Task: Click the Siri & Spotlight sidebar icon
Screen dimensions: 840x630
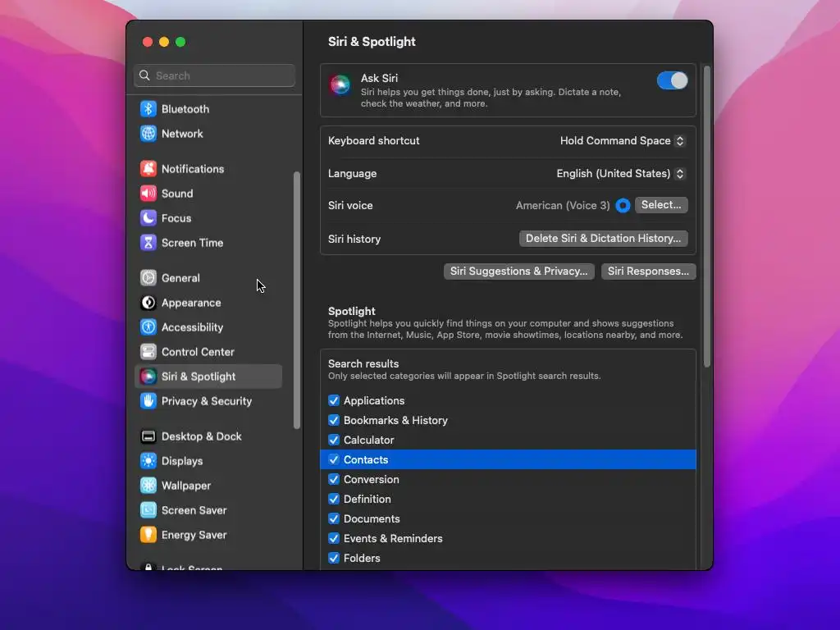Action: pos(148,377)
